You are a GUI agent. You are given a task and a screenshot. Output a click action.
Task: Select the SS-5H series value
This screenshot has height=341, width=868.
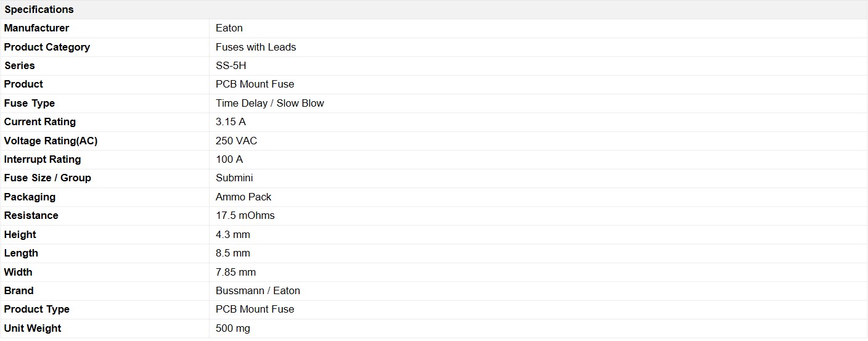231,65
